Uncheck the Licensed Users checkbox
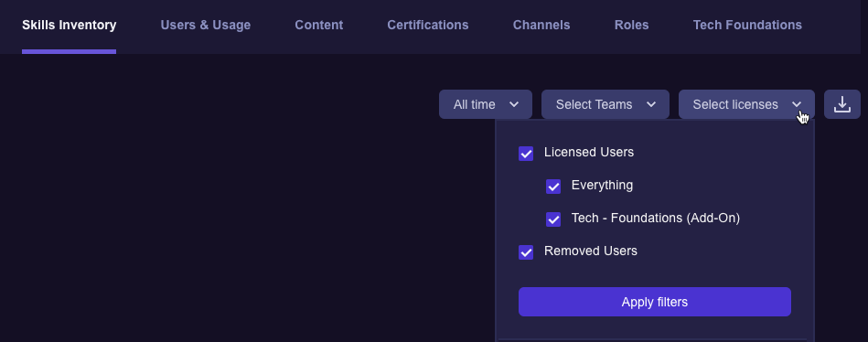Viewport: 868px width, 342px height. 526,154
